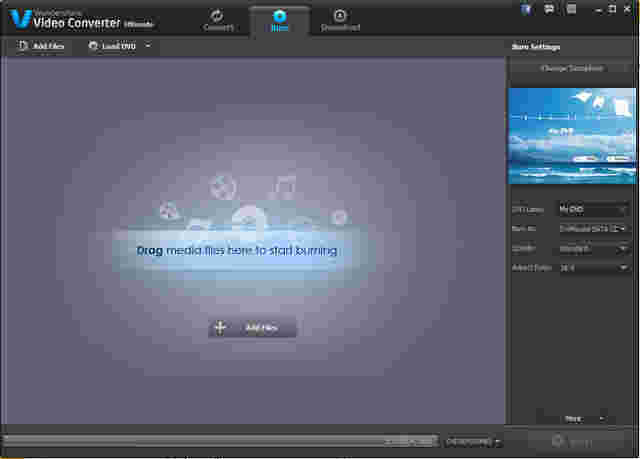
Task: Click the disc capacity progress bar
Action: pyautogui.click(x=220, y=441)
